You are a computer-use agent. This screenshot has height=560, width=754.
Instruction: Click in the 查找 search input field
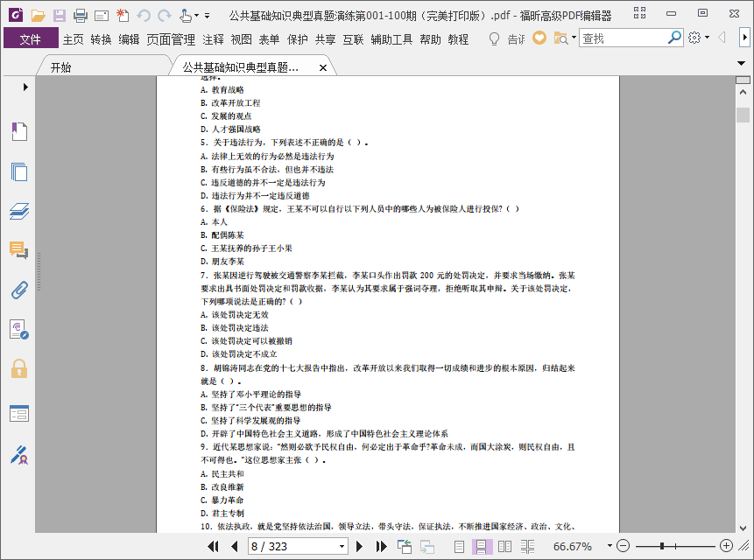624,38
